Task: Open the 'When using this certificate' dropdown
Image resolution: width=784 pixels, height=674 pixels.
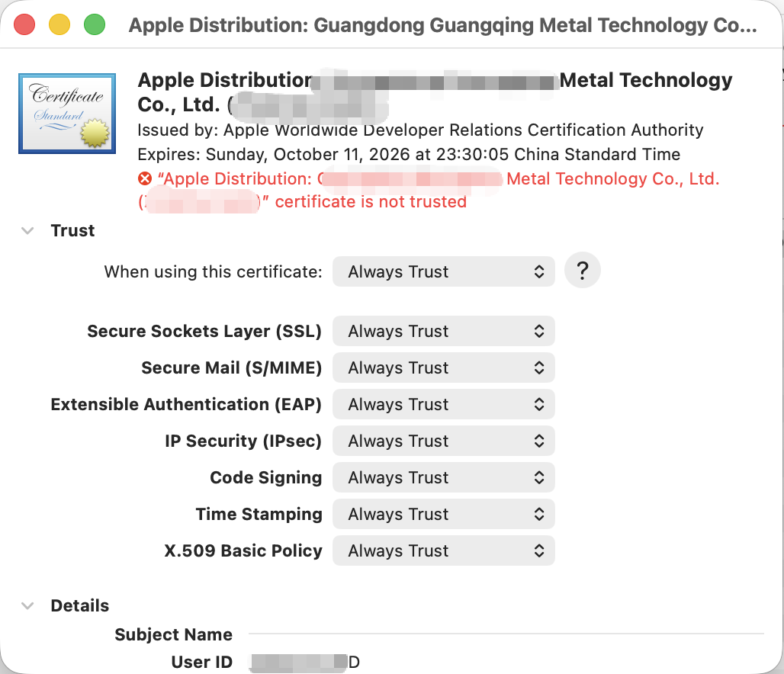Action: (x=443, y=271)
